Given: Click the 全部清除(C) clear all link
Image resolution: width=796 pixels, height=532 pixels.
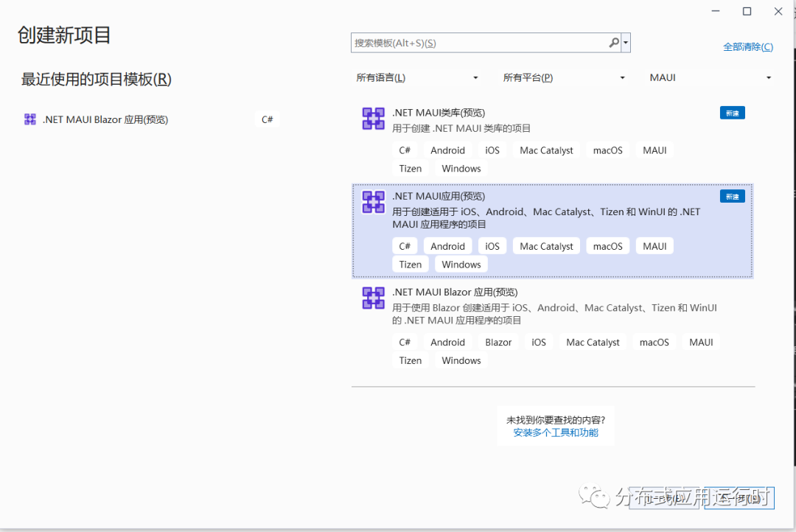Looking at the screenshot, I should coord(748,46).
